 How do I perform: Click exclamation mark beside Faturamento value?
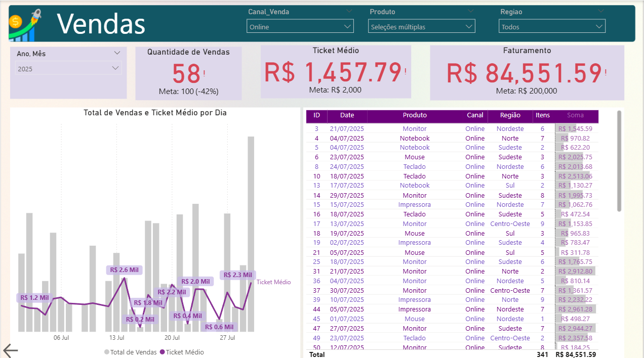point(605,73)
